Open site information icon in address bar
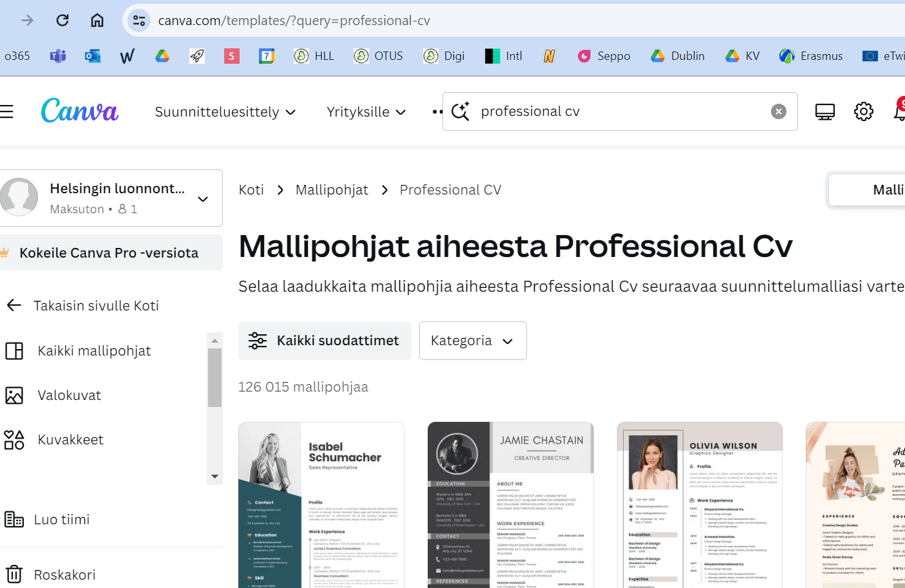Screen dimensions: 905x588 pyautogui.click(x=138, y=21)
